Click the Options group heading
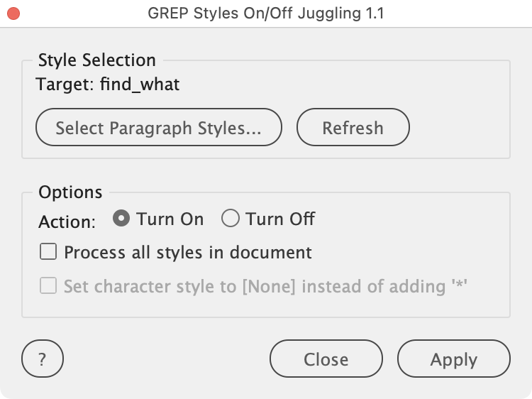Viewport: 532px width, 399px height. [x=70, y=192]
